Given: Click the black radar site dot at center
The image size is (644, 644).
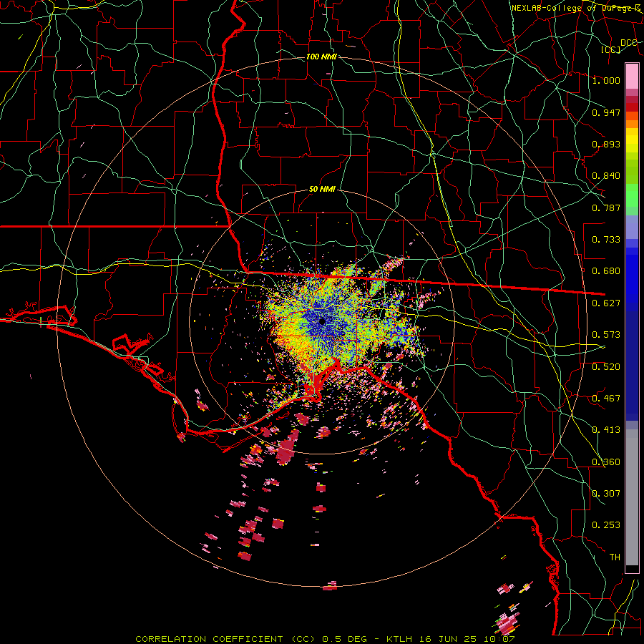Looking at the screenshot, I should pyautogui.click(x=322, y=321).
